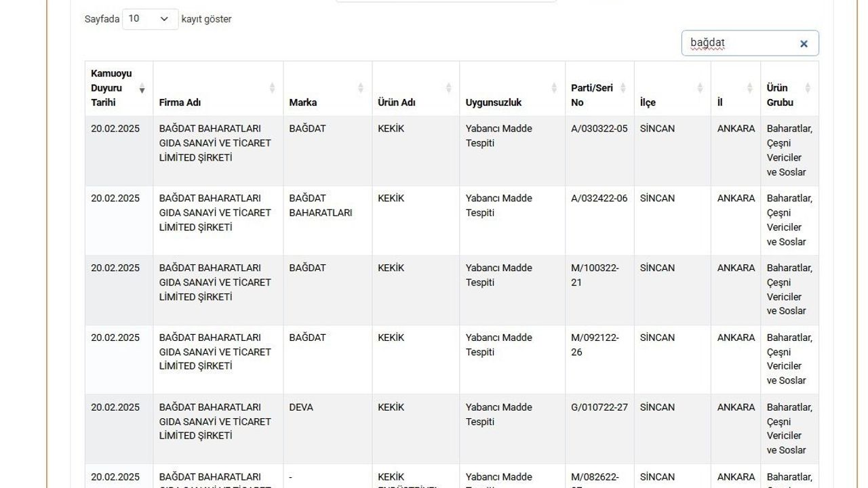The width and height of the screenshot is (868, 488).
Task: Sort table by Ürün Grubu arrows
Action: pos(808,88)
